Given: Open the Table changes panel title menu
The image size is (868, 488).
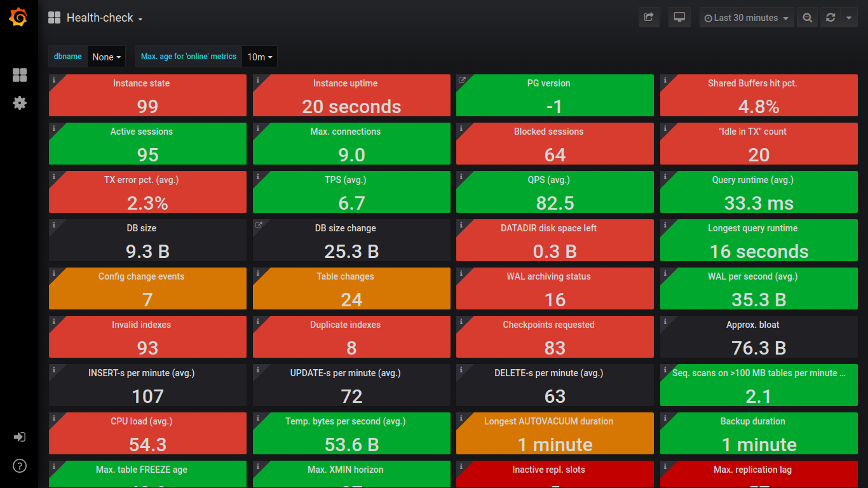Looking at the screenshot, I should [345, 276].
